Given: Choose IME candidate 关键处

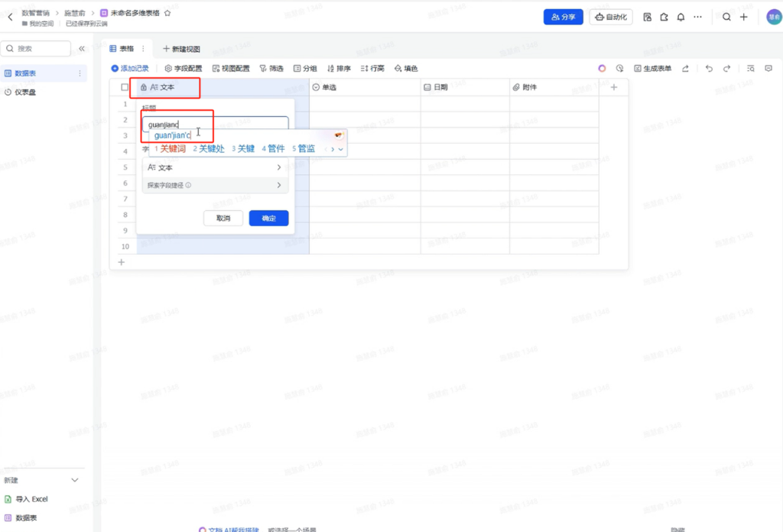Looking at the screenshot, I should (x=209, y=149).
